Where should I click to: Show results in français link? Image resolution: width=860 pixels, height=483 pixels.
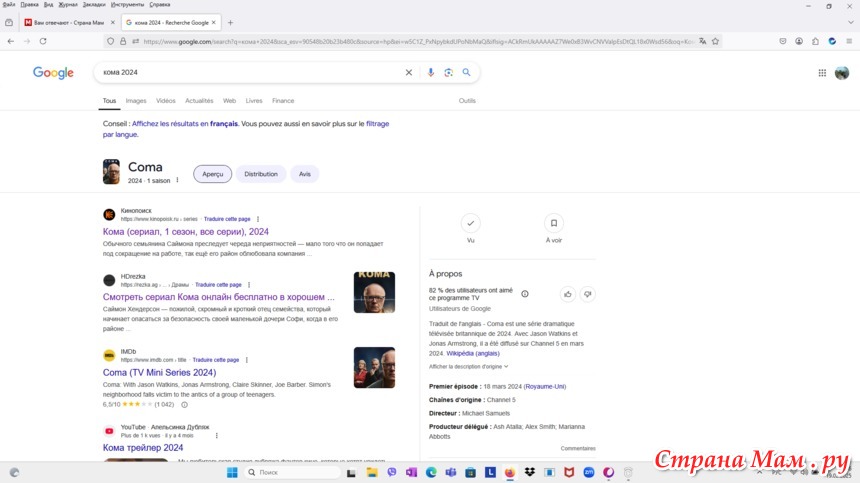click(x=185, y=124)
